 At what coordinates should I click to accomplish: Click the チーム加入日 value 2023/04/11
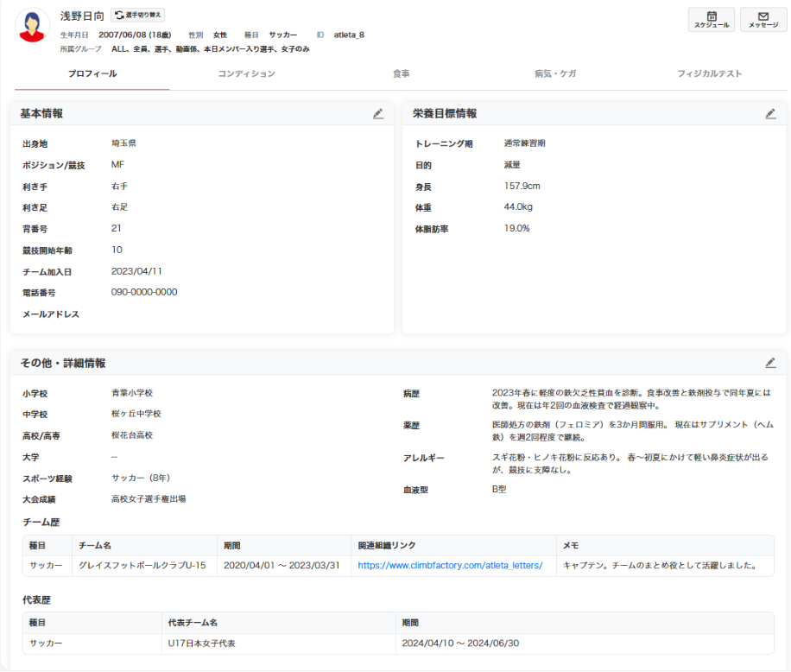[x=136, y=271]
